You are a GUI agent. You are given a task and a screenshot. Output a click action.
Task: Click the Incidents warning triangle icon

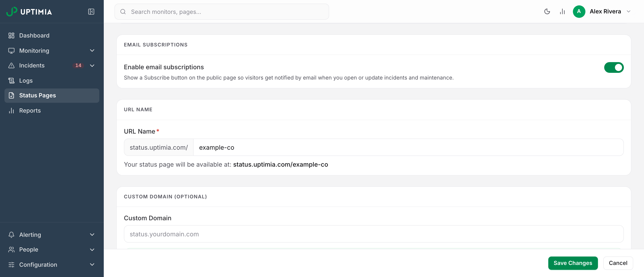[x=11, y=65]
